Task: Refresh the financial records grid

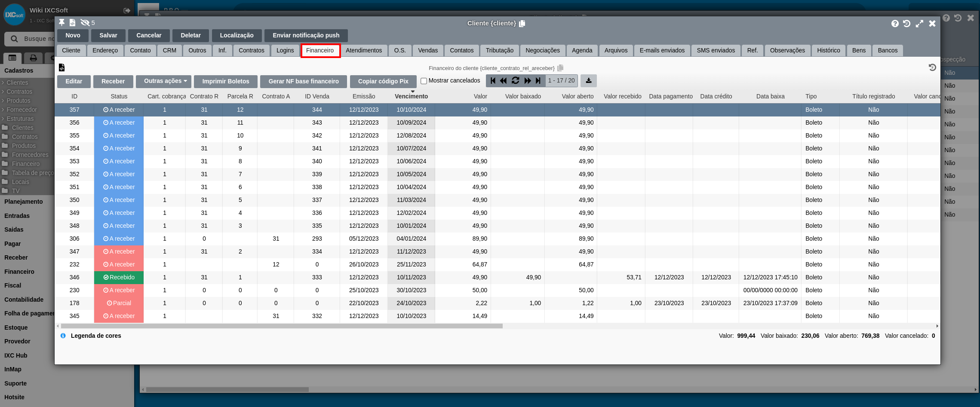Action: 515,81
